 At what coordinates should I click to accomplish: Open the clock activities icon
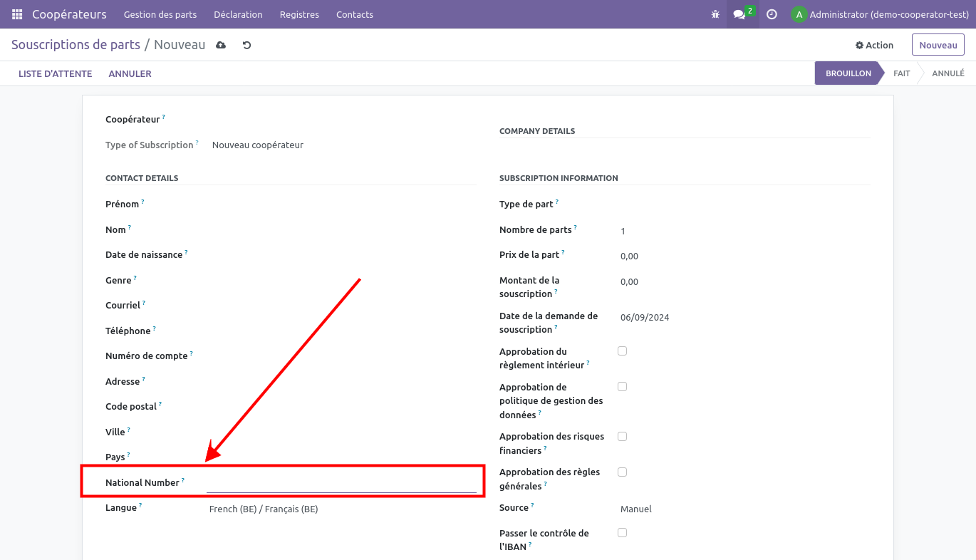[x=772, y=14]
